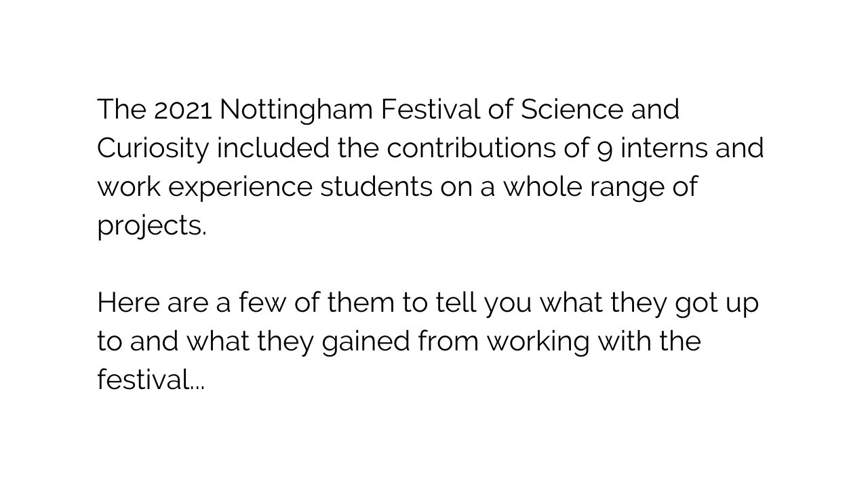
Task: Click the word "Curiosity"
Action: pyautogui.click(x=153, y=148)
